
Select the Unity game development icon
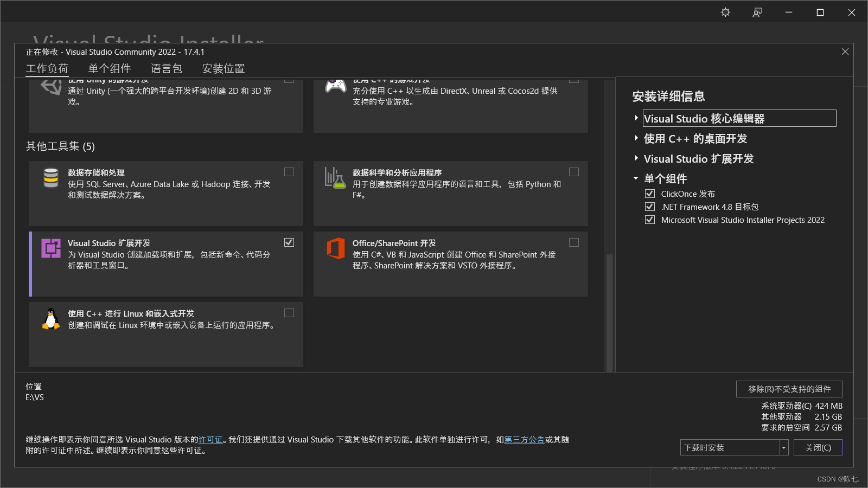[x=50, y=86]
